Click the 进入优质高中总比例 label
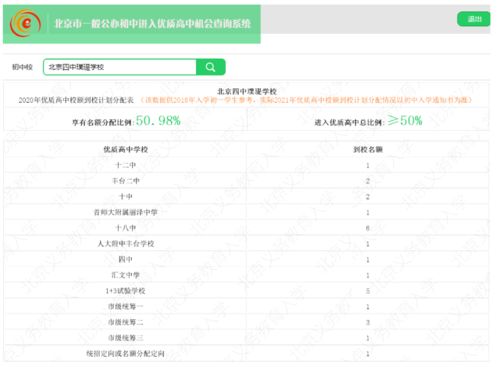The image size is (499, 367). point(350,122)
